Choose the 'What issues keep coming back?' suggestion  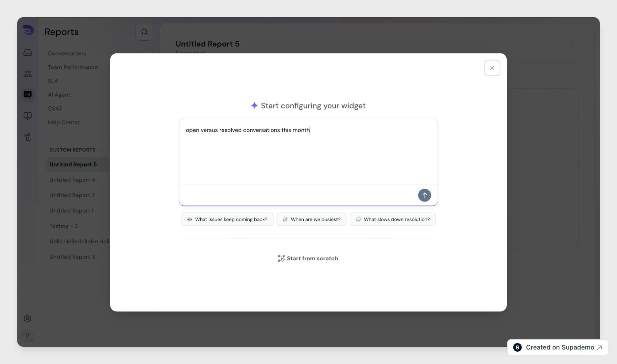click(227, 219)
